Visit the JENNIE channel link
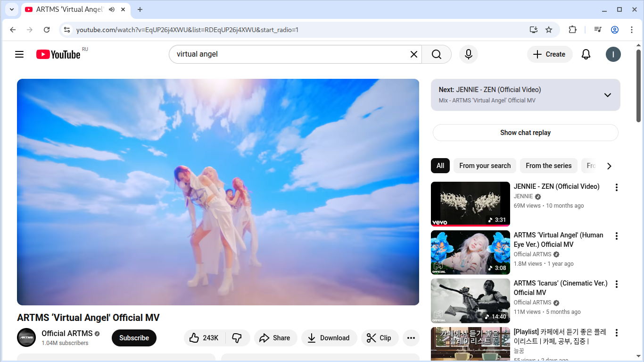 coord(523,196)
